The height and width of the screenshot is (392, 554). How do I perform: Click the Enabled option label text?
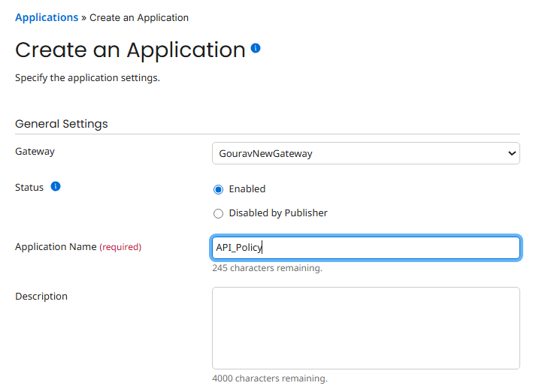[247, 189]
